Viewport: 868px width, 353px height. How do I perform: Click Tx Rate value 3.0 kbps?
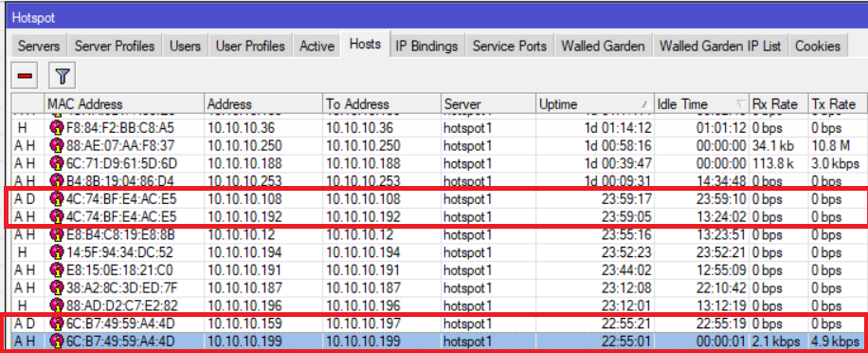[x=835, y=163]
